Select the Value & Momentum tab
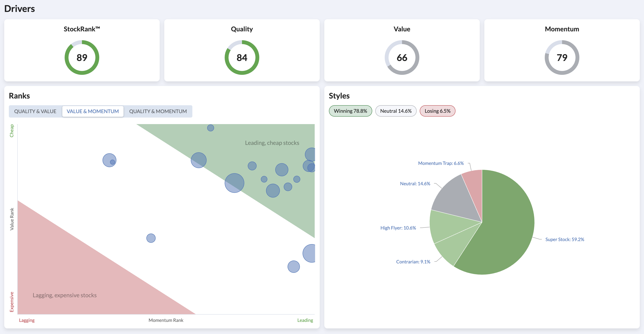 93,111
